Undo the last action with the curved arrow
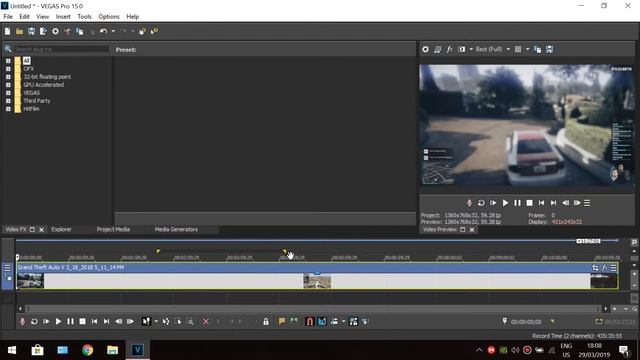Image resolution: width=640 pixels, height=360 pixels. pos(103,31)
